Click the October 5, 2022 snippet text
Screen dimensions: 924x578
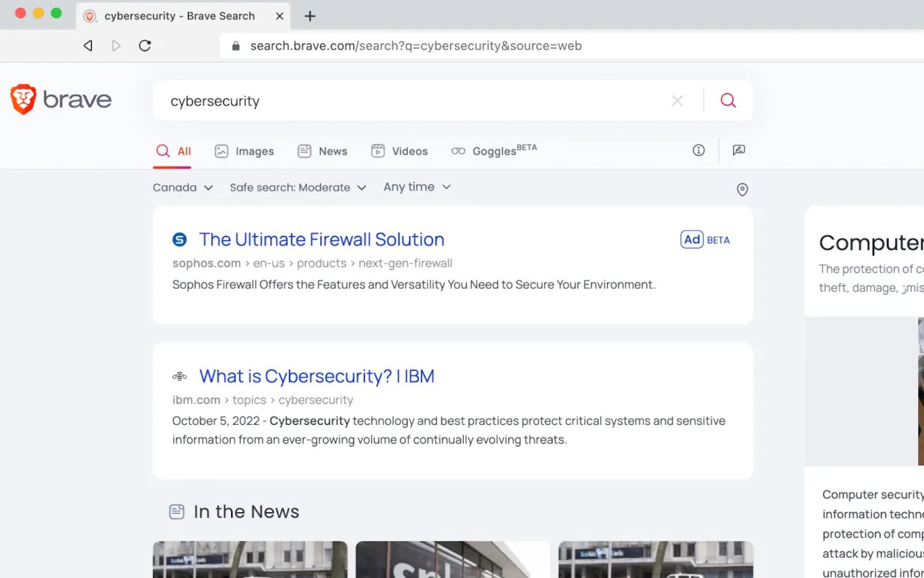(x=449, y=430)
